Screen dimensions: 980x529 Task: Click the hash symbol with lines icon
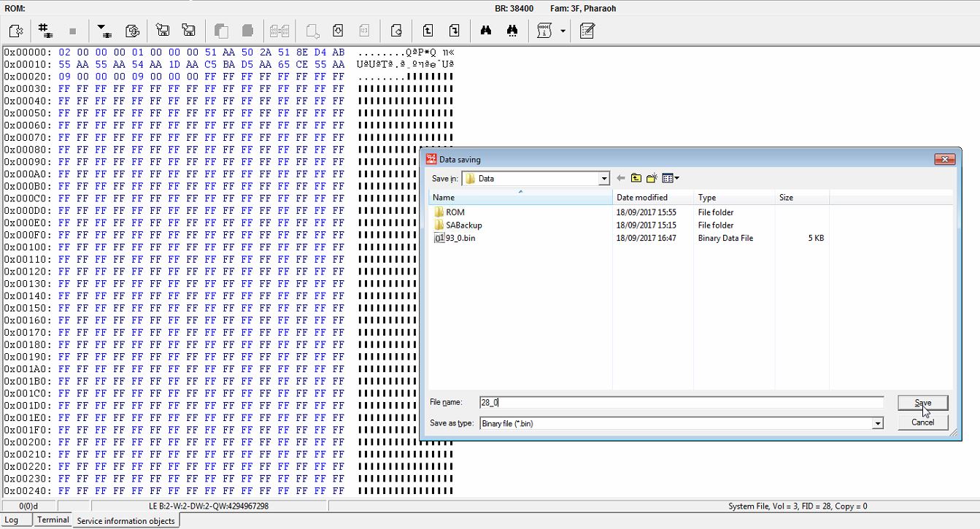pyautogui.click(x=45, y=31)
